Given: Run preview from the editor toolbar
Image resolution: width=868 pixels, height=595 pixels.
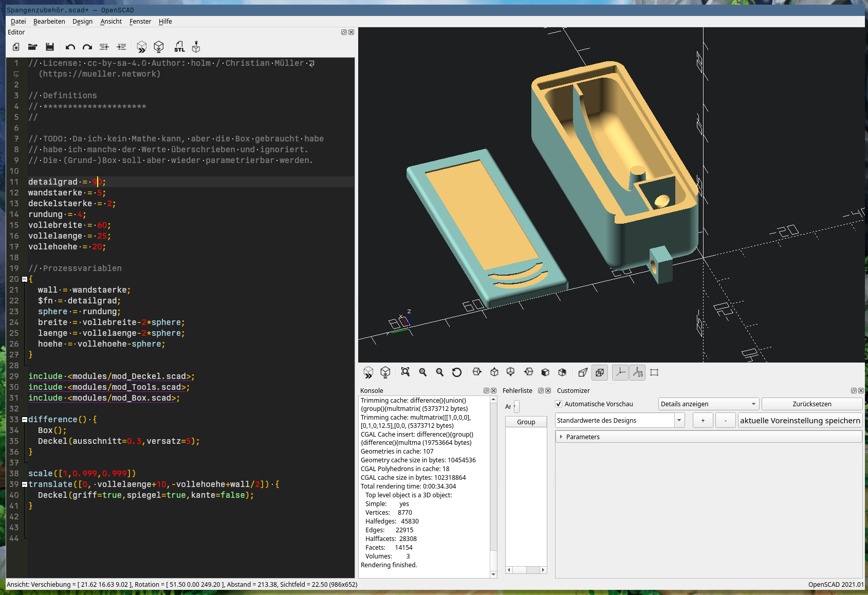Looking at the screenshot, I should tap(142, 47).
